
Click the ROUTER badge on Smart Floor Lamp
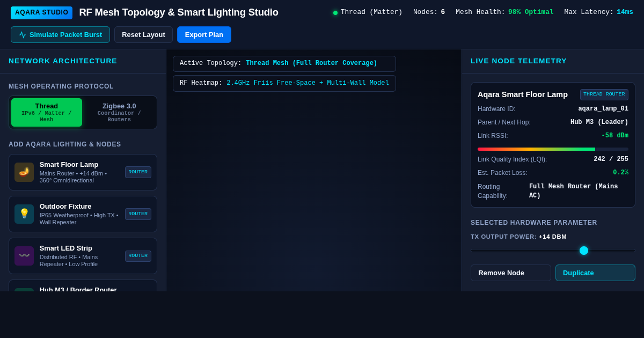click(x=138, y=172)
